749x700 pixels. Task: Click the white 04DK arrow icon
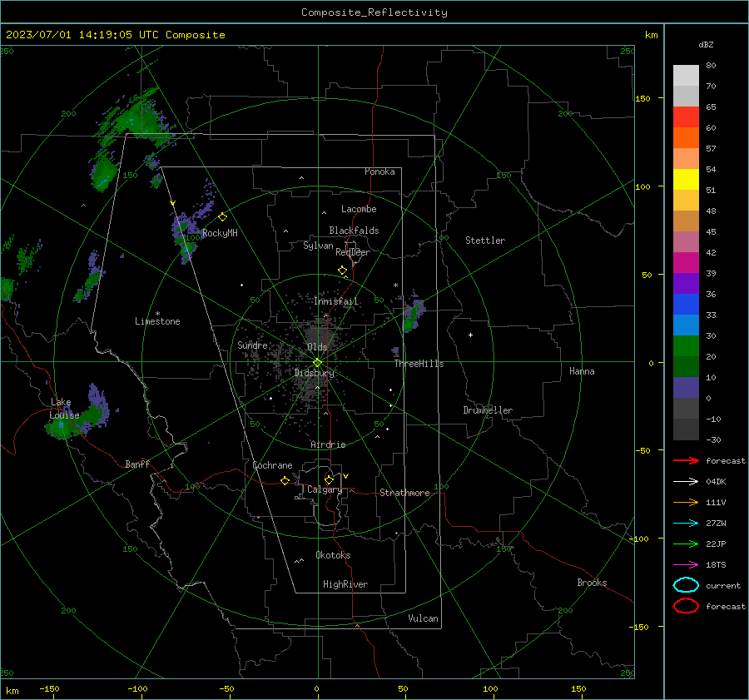686,481
